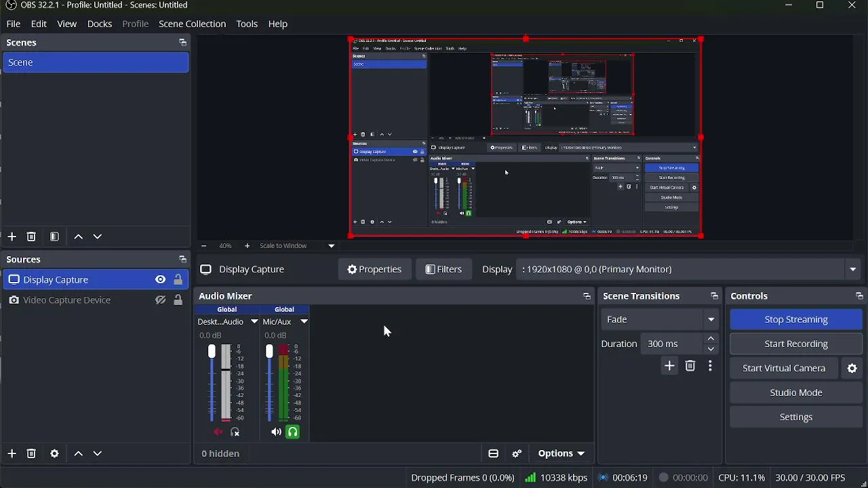Open the View menu
Viewport: 868px width, 488px height.
coord(66,24)
